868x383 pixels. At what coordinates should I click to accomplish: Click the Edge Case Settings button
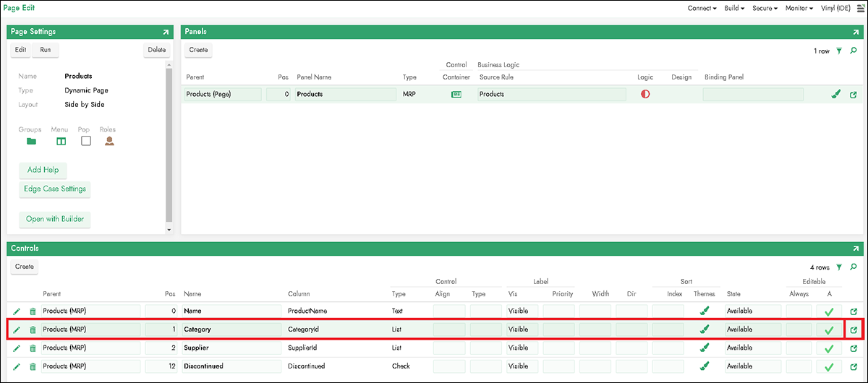coord(55,189)
